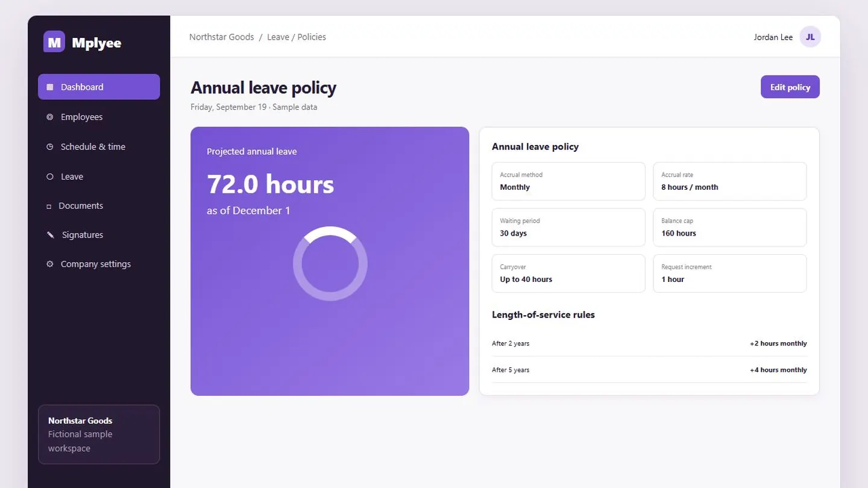The height and width of the screenshot is (488, 868).
Task: Click the 72.0 hours projected value
Action: pos(270,184)
